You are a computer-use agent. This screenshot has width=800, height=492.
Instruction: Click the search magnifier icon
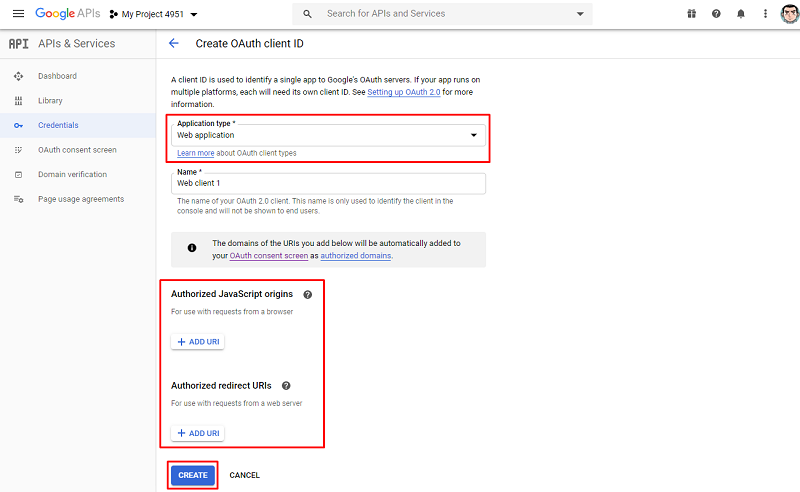[x=307, y=14]
